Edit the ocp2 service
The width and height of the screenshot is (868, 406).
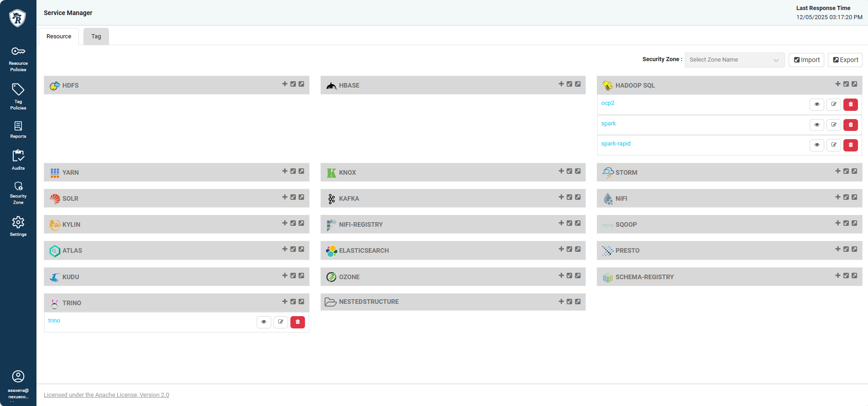point(834,104)
